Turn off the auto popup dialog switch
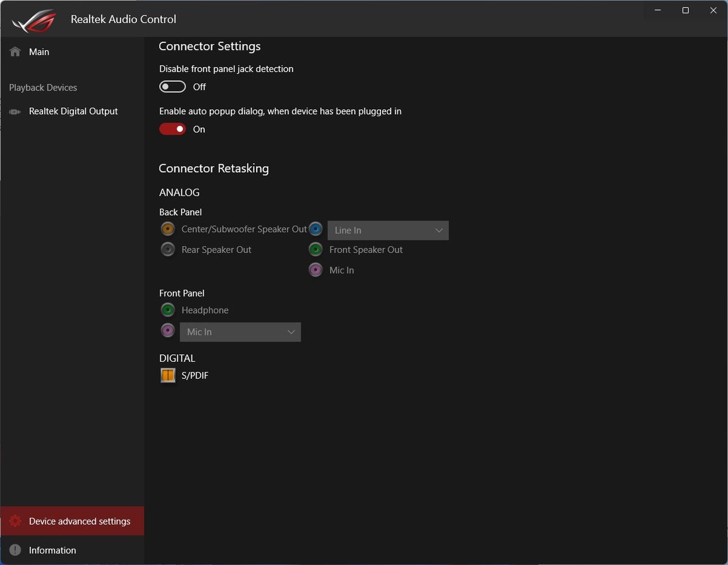This screenshot has width=728, height=565. tap(172, 129)
